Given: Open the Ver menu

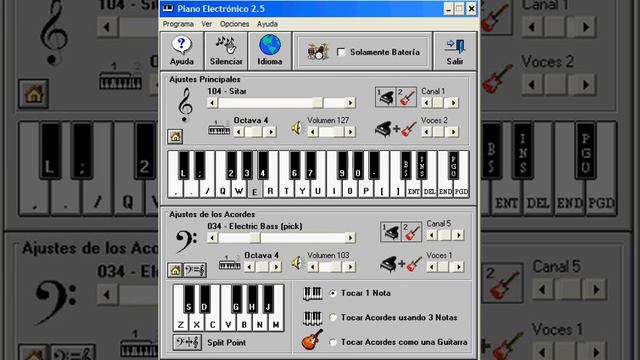Looking at the screenshot, I should (207, 24).
